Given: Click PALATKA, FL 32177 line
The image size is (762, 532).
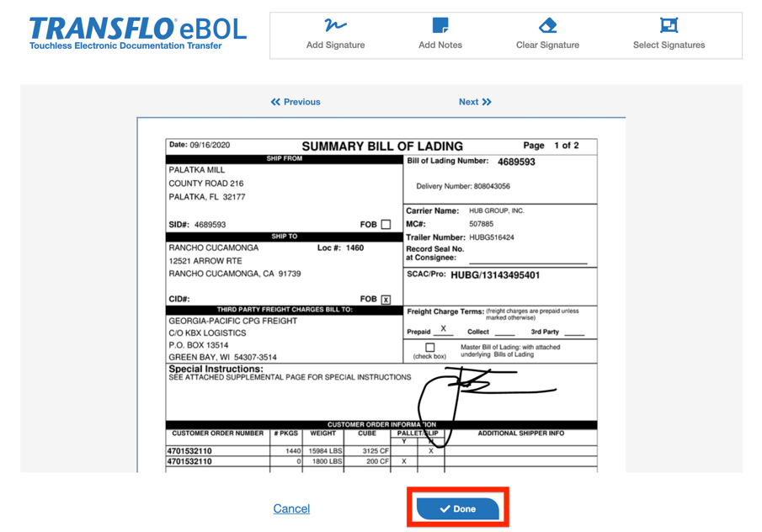Looking at the screenshot, I should 207,197.
